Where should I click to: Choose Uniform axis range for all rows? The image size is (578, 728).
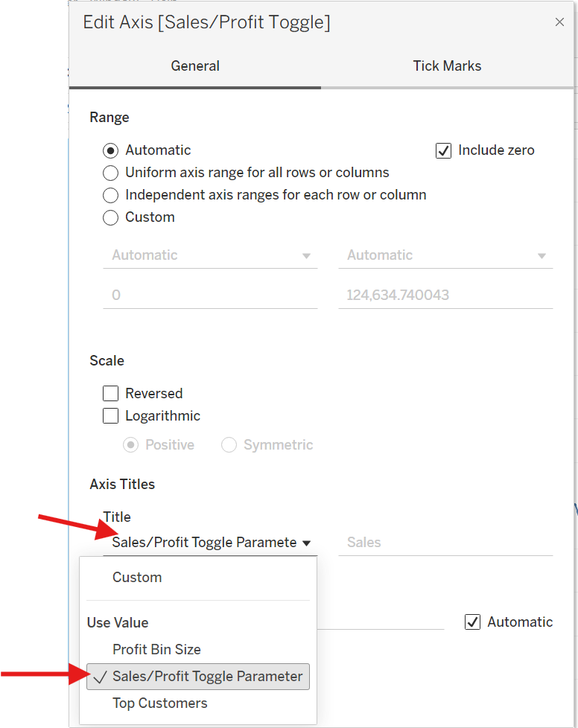coord(111,173)
